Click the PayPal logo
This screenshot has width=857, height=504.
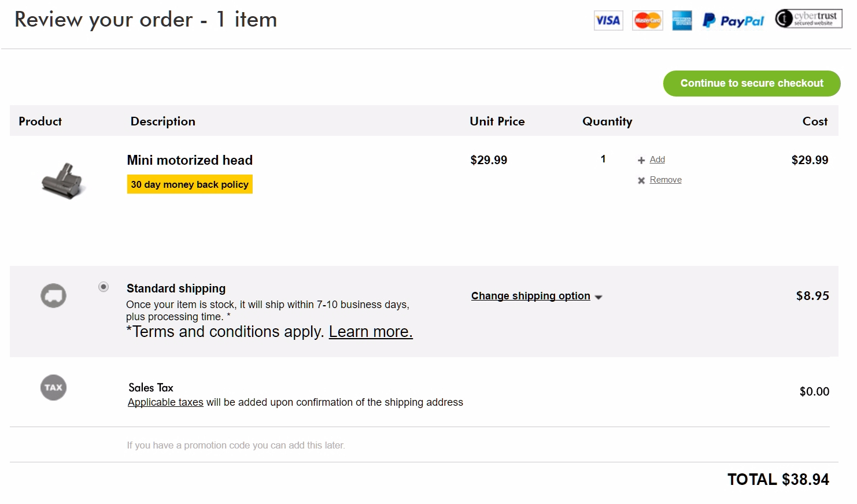(733, 21)
